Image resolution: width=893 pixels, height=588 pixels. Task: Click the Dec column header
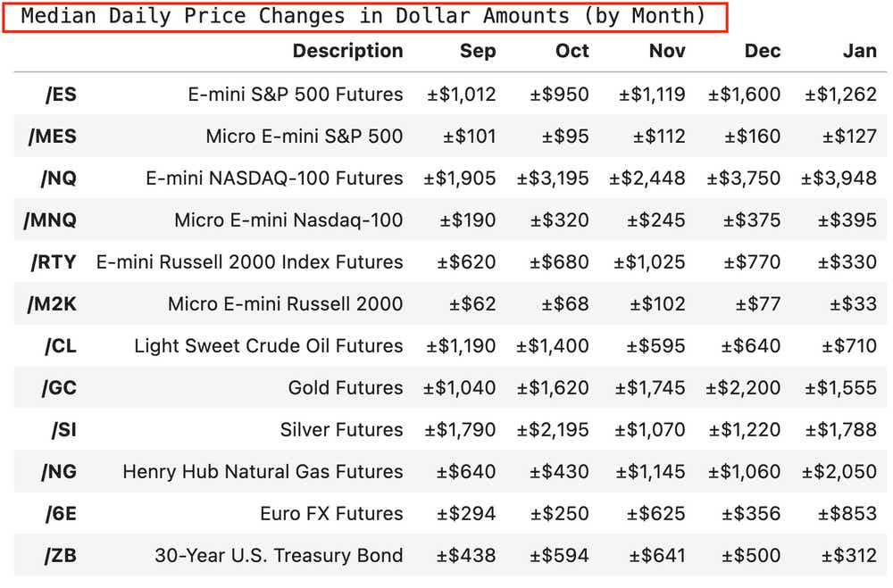click(x=762, y=51)
